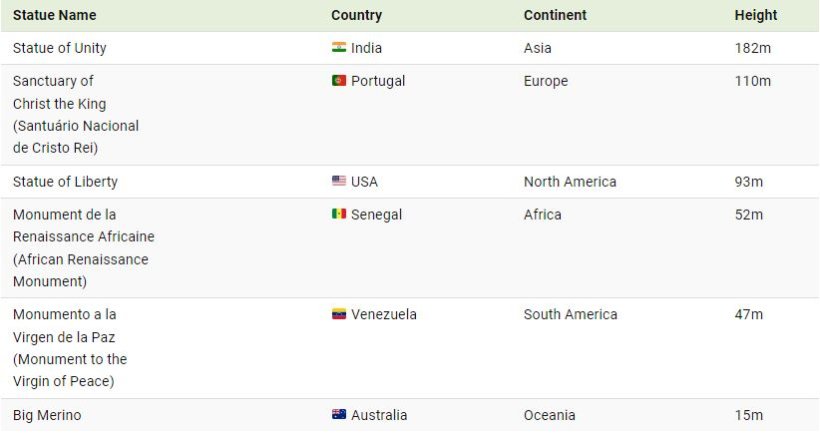820x440 pixels.
Task: Click the Australia flag icon
Action: click(x=339, y=414)
